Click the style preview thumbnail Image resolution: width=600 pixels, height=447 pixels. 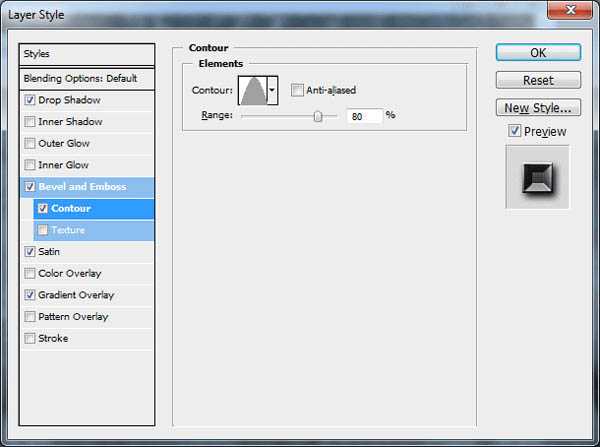537,177
